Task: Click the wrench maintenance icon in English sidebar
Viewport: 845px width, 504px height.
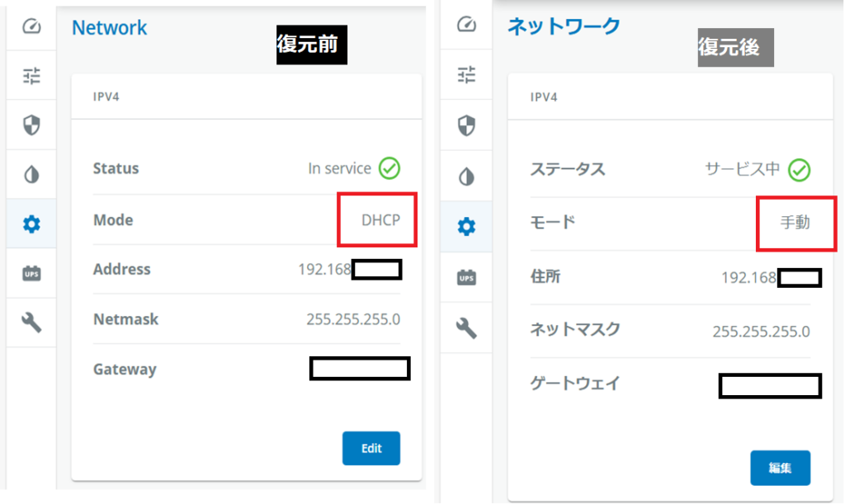Action: coord(31,323)
